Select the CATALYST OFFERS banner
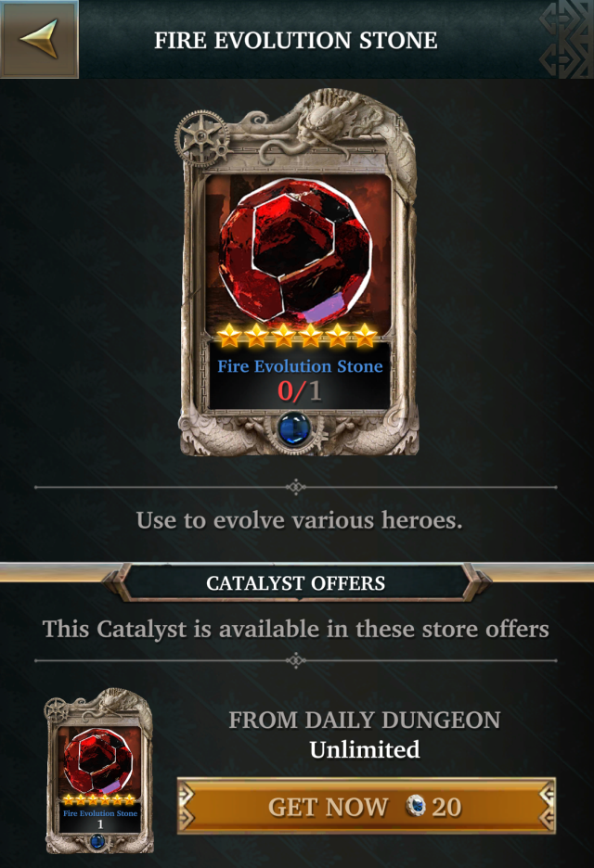The height and width of the screenshot is (868, 594). coord(295,583)
